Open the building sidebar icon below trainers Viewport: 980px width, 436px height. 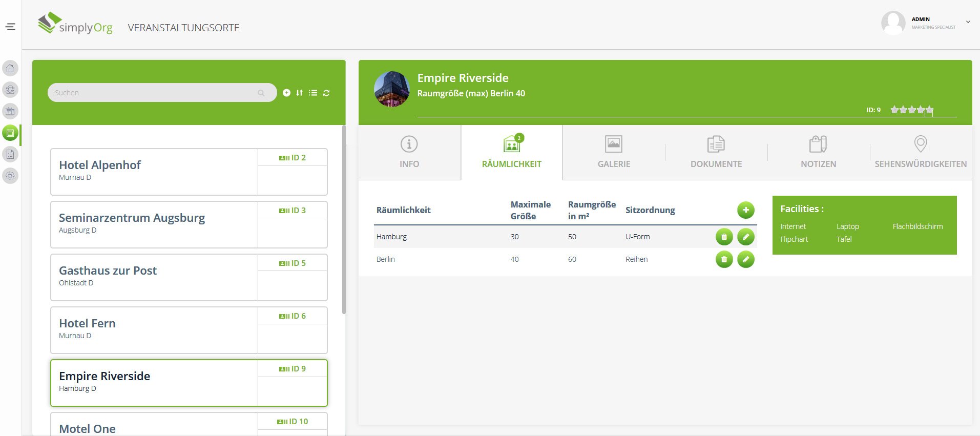(x=10, y=111)
